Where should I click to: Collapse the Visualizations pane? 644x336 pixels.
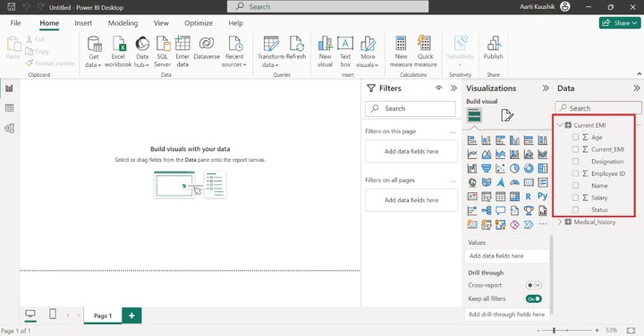[546, 88]
